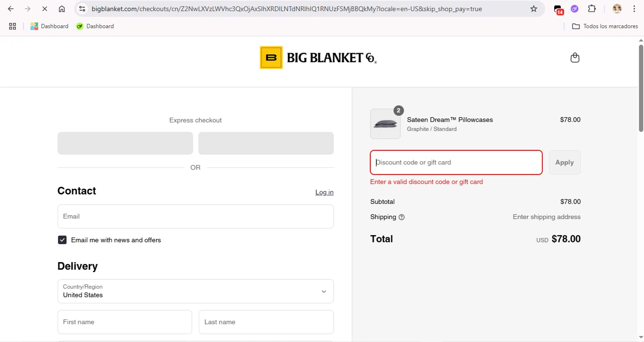Focus the Email input field

(x=195, y=216)
